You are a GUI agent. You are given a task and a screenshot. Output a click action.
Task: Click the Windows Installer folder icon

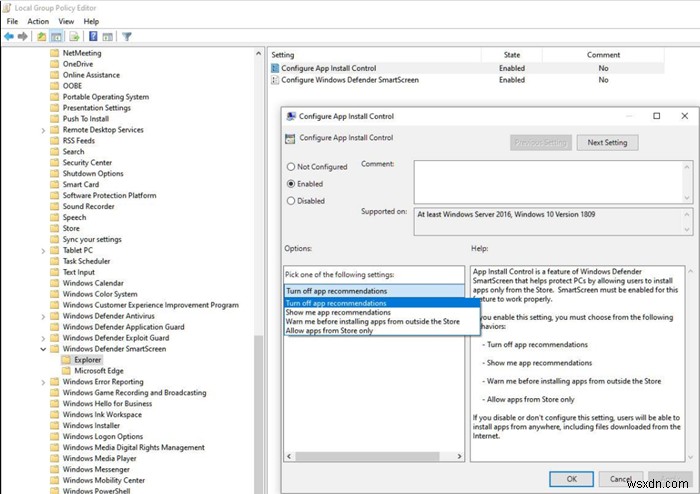pyautogui.click(x=54, y=426)
